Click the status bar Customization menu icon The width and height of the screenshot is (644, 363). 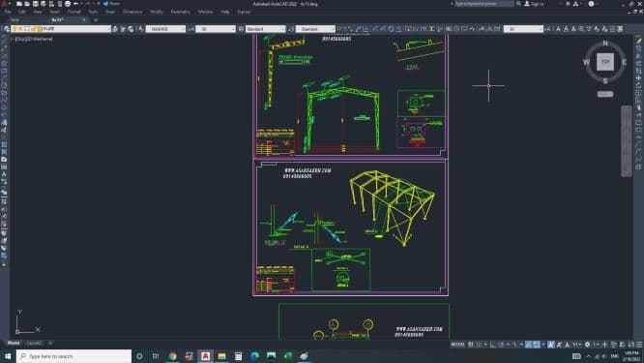click(639, 345)
